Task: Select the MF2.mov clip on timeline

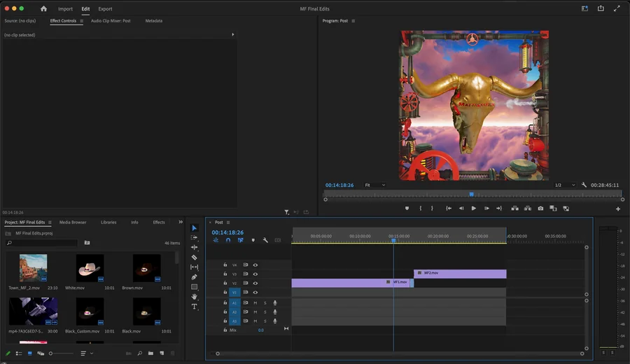Action: click(460, 274)
